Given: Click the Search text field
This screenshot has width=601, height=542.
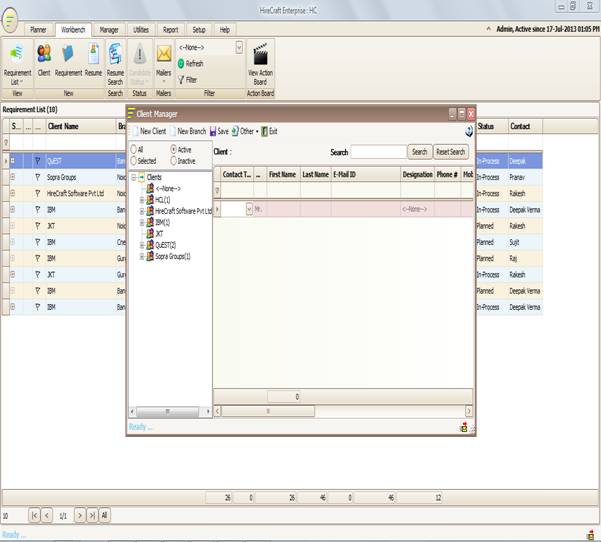Looking at the screenshot, I should click(378, 152).
